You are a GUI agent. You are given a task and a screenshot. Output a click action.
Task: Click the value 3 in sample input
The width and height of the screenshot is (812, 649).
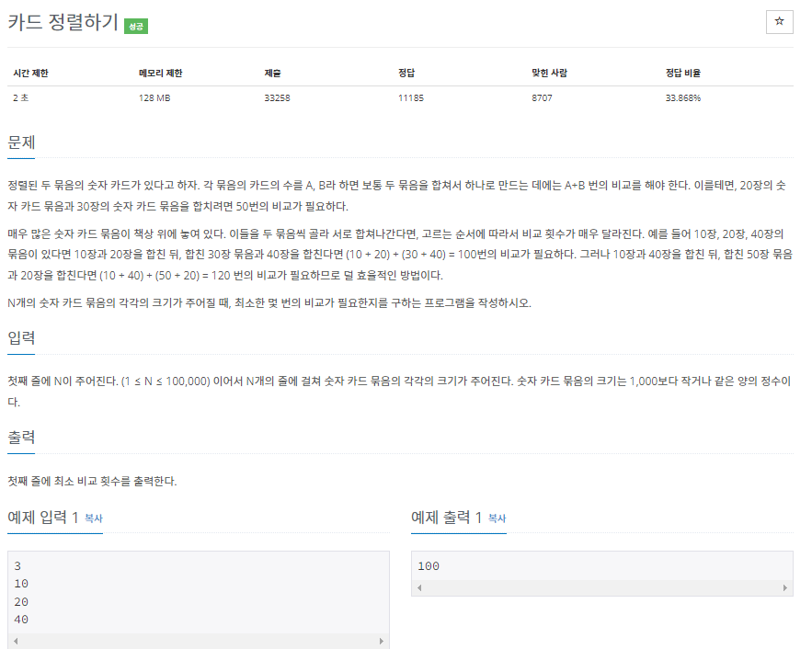17,566
